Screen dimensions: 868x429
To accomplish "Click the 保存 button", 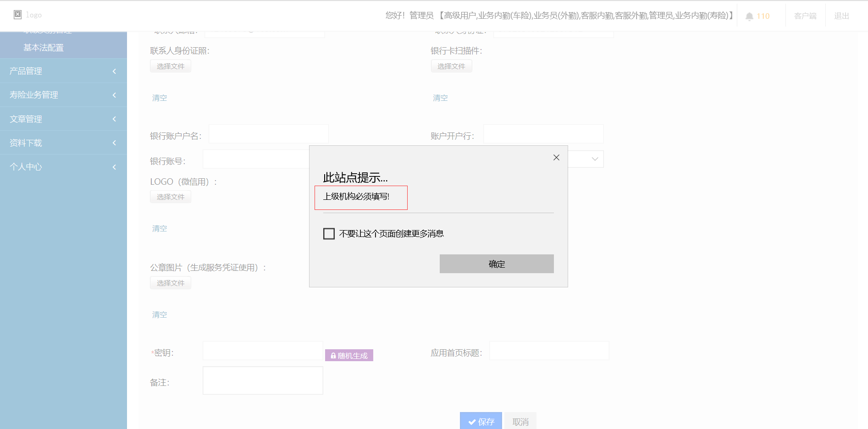I will (x=481, y=421).
